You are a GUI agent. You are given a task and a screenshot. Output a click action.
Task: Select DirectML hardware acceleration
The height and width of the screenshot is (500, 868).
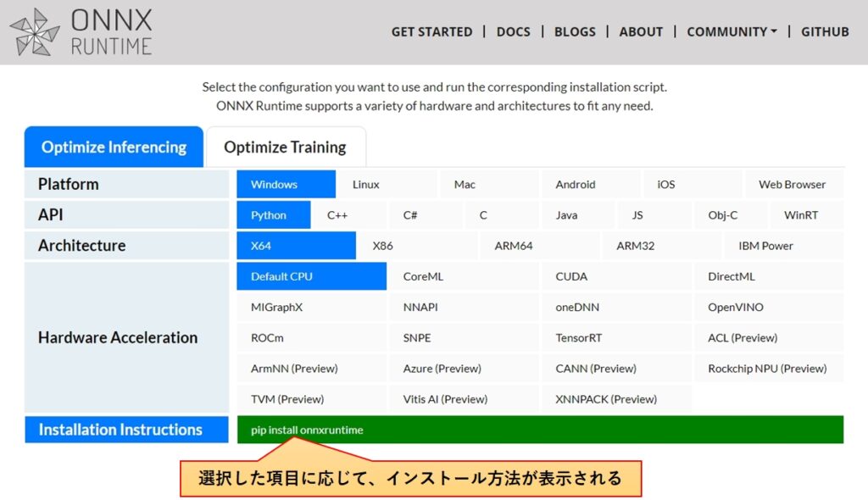(x=731, y=276)
